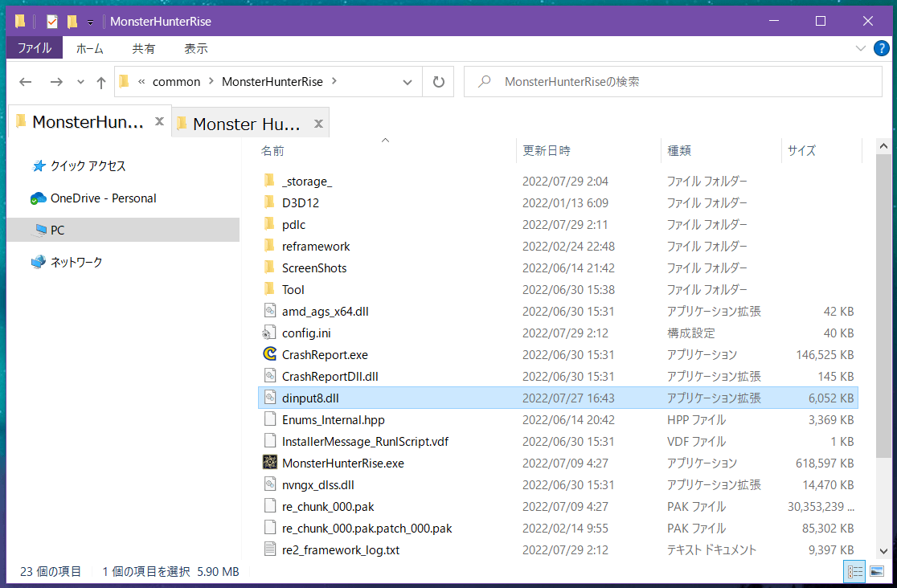Click the scrollbar down arrow
This screenshot has height=588, width=897.
pyautogui.click(x=883, y=551)
